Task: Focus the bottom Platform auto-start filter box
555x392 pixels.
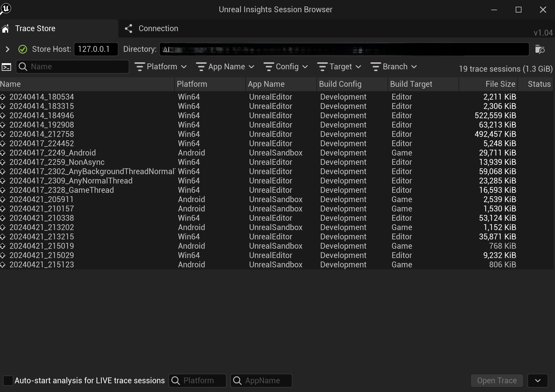Action: [198, 380]
